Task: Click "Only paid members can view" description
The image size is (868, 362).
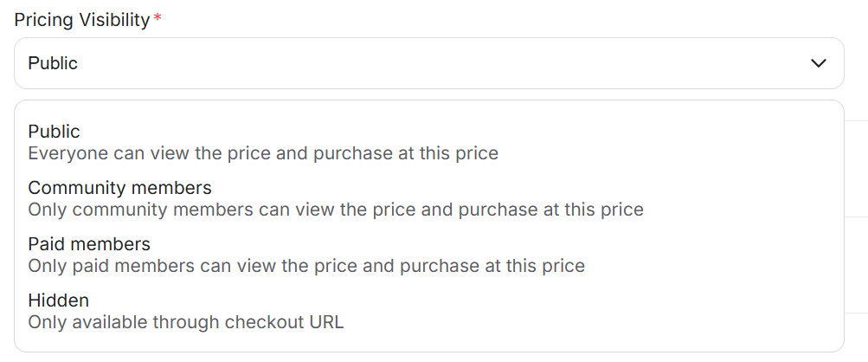Action: click(306, 266)
